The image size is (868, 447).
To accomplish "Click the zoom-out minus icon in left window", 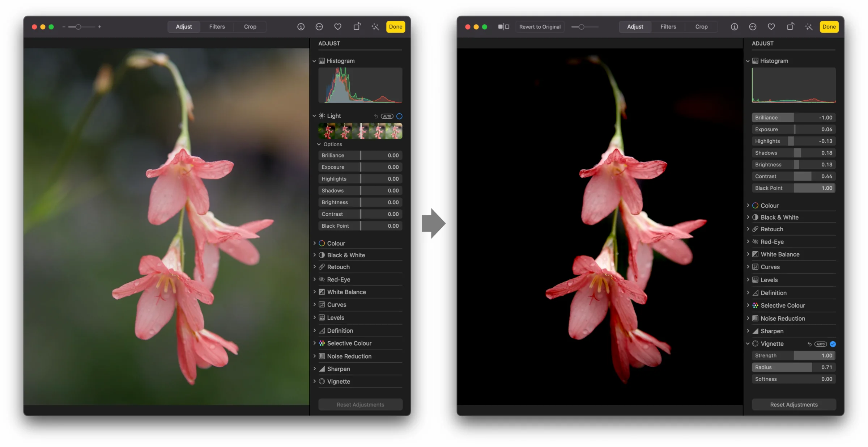I will click(64, 27).
